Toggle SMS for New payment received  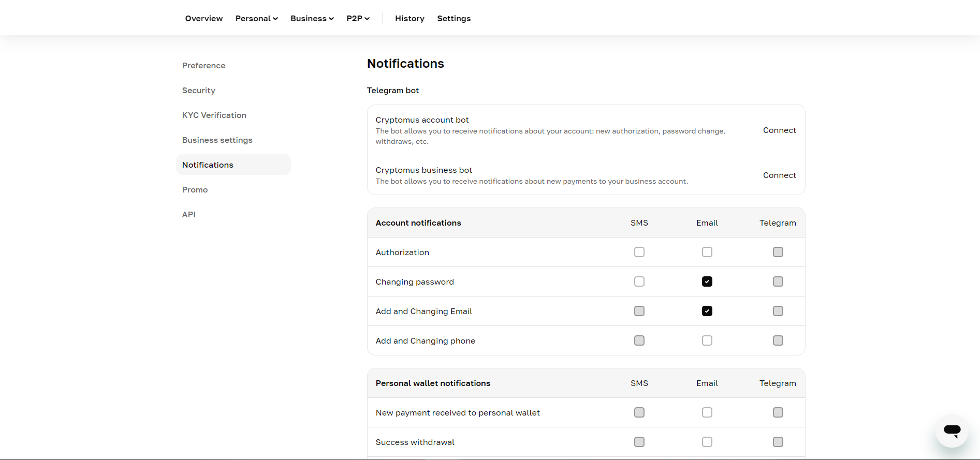tap(639, 412)
